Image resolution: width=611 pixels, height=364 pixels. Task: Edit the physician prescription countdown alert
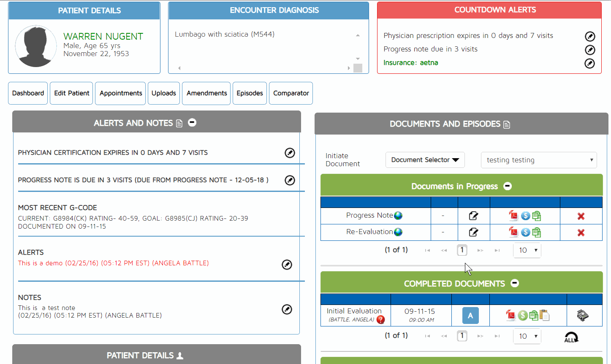tap(590, 36)
